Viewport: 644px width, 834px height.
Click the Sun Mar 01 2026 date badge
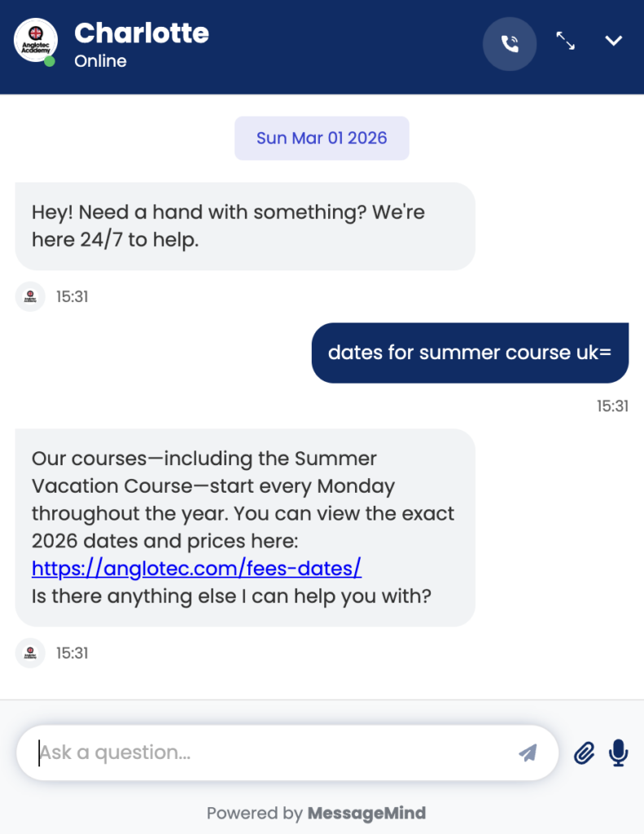[x=322, y=138]
